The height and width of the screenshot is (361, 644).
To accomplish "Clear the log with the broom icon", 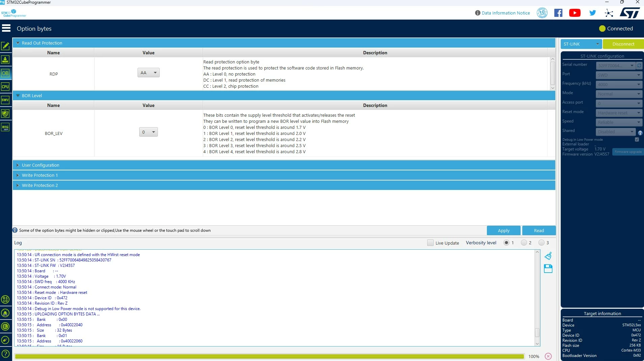I will click(548, 256).
